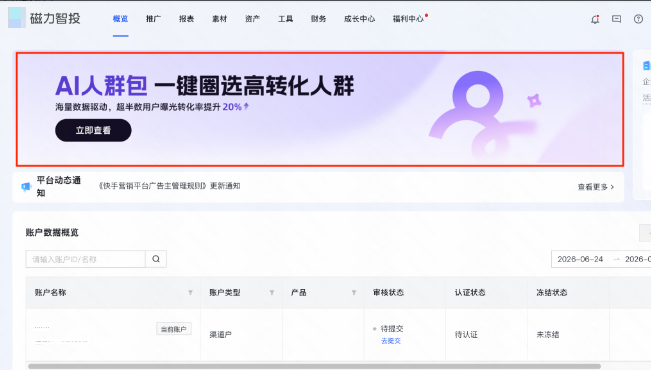Viewport: 651px width, 370px height.
Task: Open the 素材 menu
Action: (220, 19)
